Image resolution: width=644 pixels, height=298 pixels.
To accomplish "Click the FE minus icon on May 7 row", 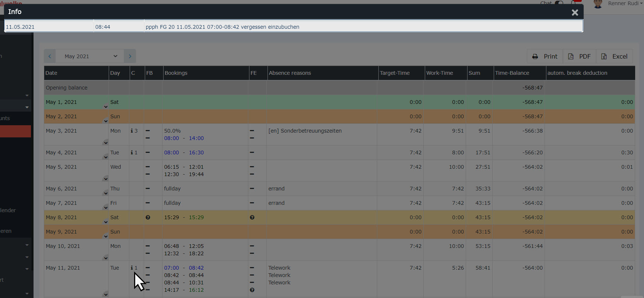I will pyautogui.click(x=252, y=203).
